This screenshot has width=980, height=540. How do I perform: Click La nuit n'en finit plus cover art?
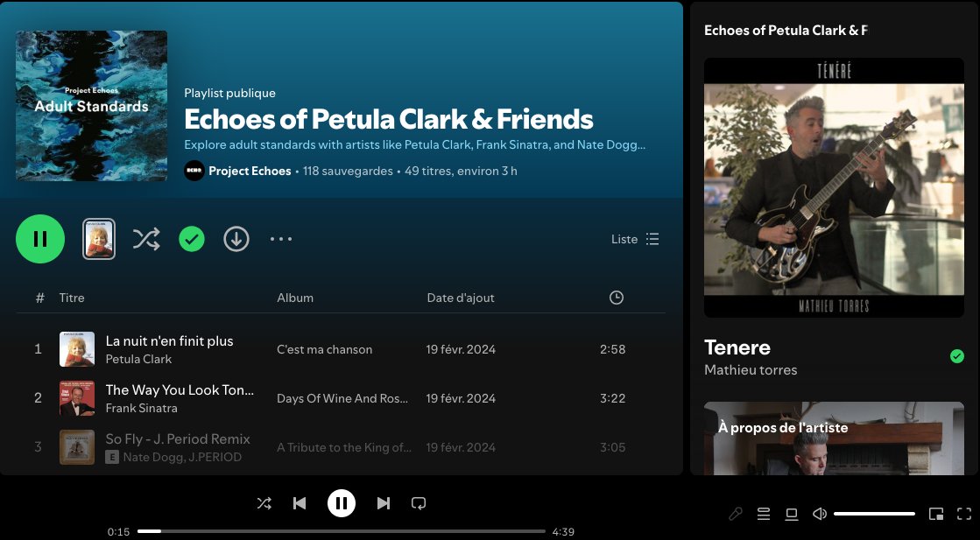(x=77, y=349)
